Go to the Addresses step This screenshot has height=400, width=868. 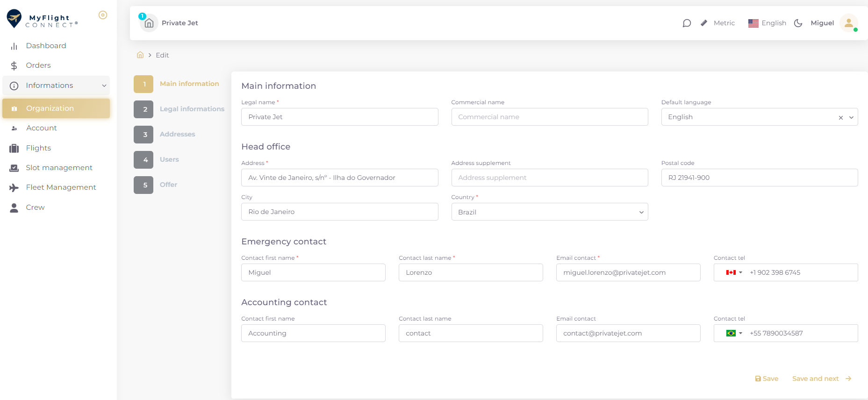click(x=177, y=134)
